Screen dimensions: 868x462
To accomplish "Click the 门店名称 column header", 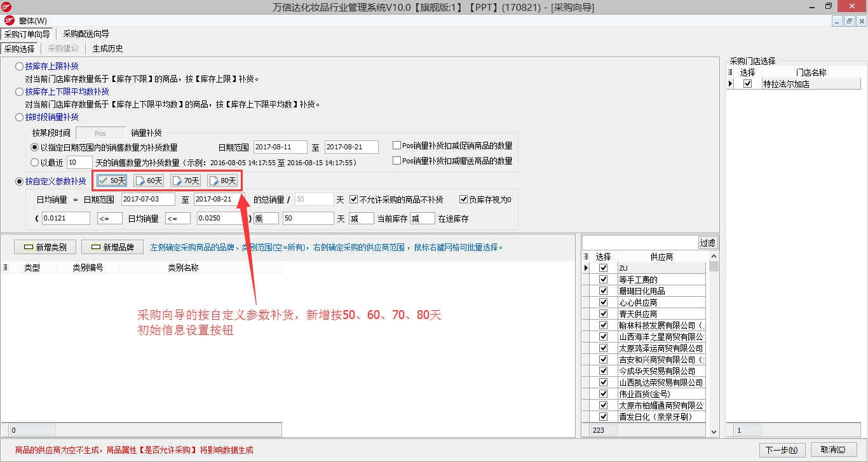I will pos(811,72).
